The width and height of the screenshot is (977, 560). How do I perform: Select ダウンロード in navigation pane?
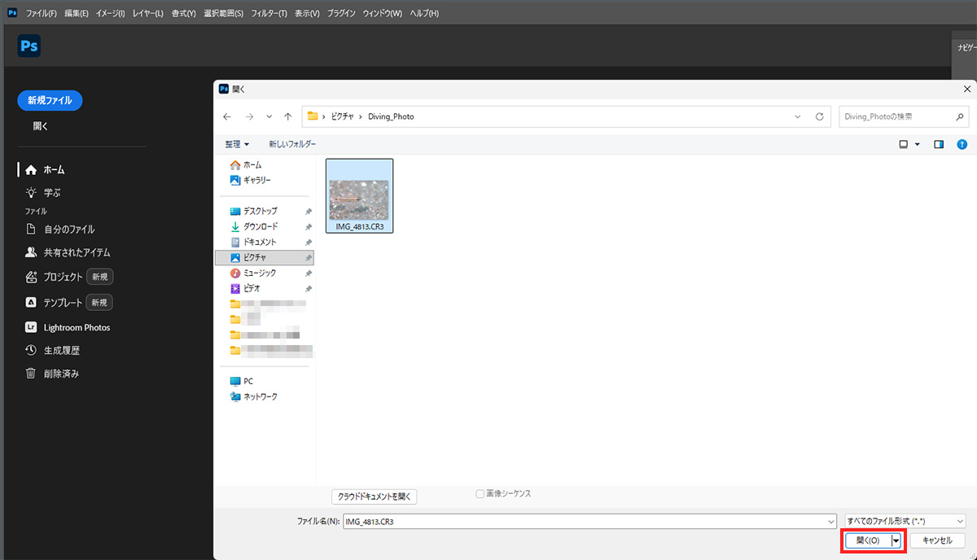point(260,226)
